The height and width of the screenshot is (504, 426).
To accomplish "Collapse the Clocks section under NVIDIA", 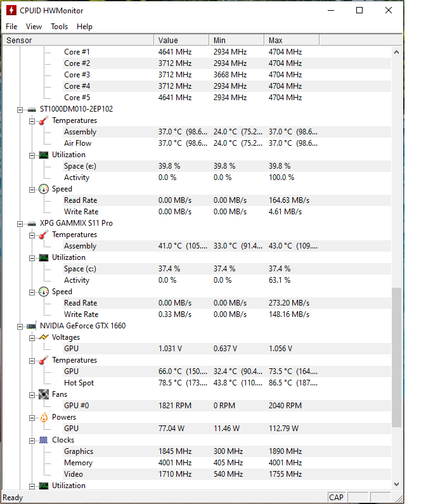I will [x=32, y=441].
